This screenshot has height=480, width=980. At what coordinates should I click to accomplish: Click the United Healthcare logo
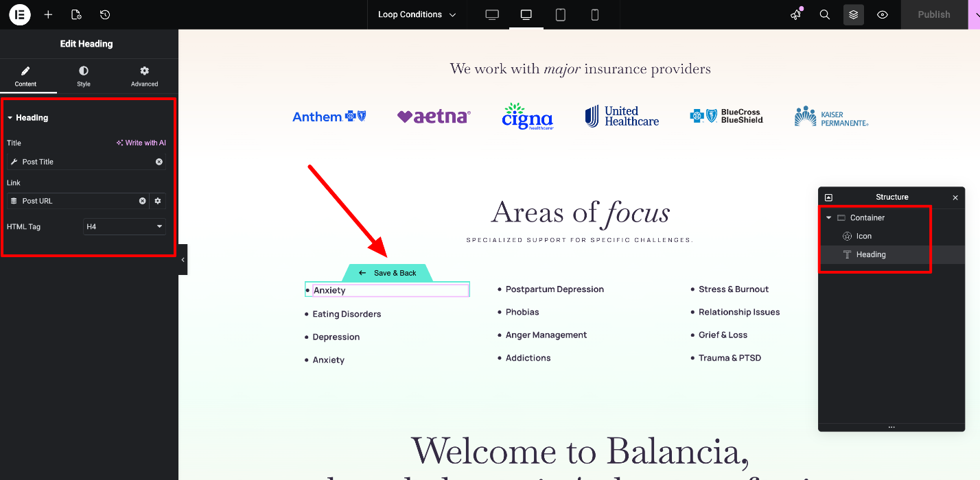pyautogui.click(x=622, y=117)
